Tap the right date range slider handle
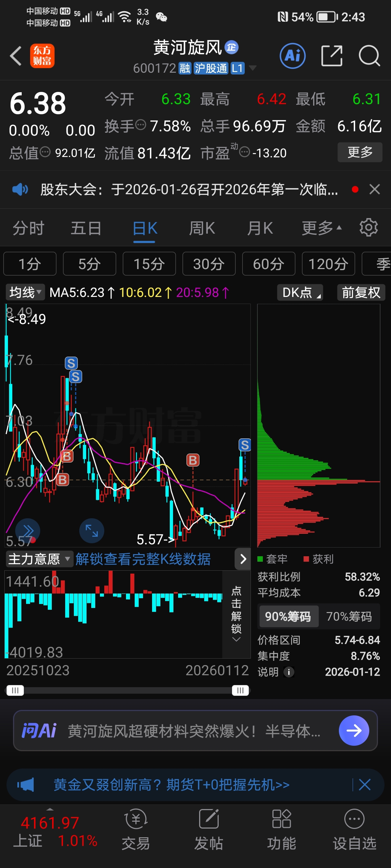 click(x=241, y=690)
